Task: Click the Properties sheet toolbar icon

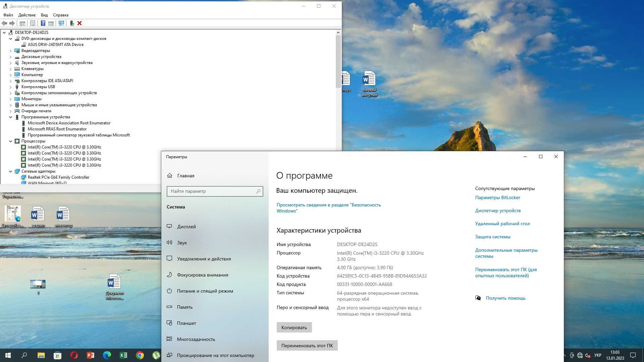Action: 33,23
